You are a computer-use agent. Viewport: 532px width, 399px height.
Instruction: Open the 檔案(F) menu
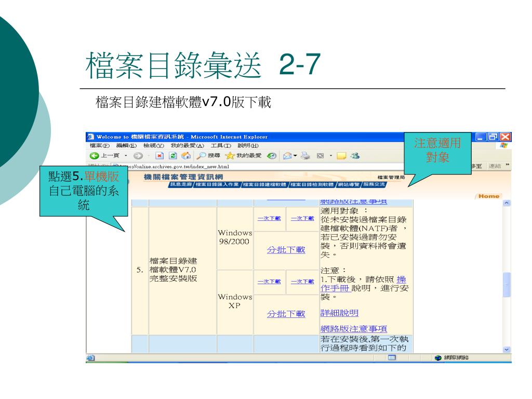coord(99,145)
